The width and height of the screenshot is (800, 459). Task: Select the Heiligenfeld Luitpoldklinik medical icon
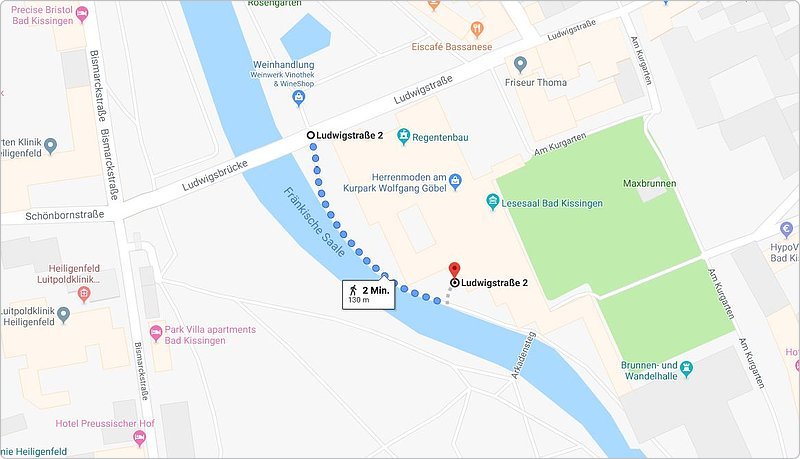(x=84, y=294)
